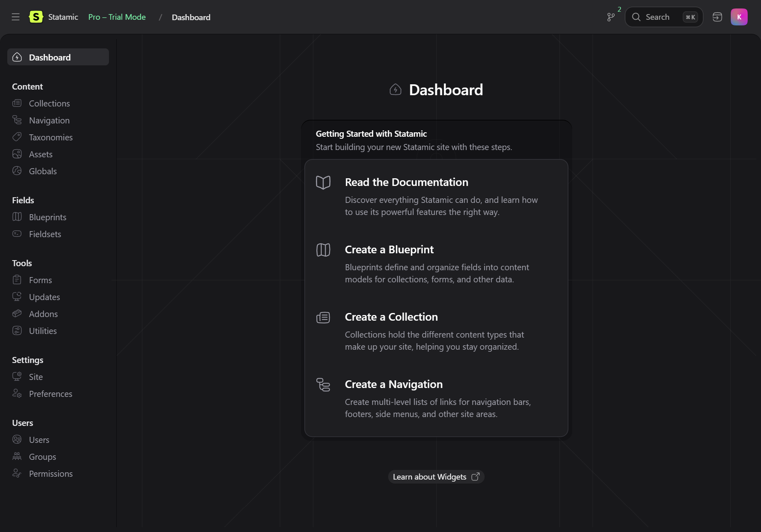
Task: Open Read the Documentation link
Action: 436,196
